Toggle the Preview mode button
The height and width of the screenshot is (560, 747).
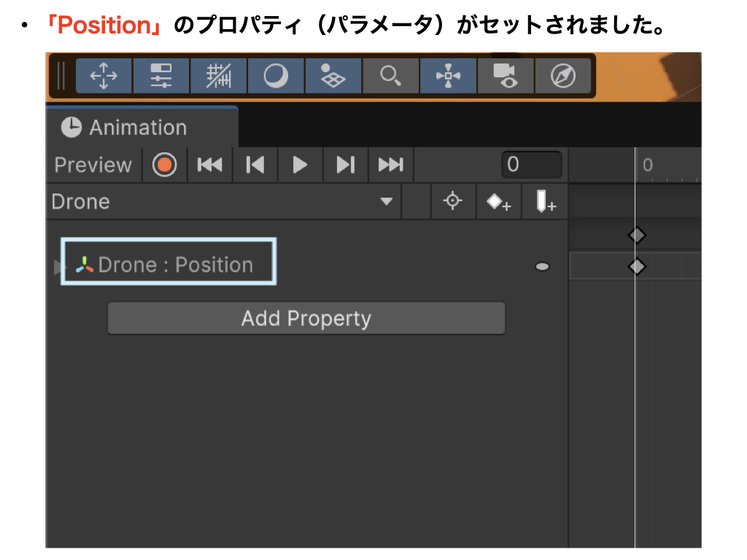(93, 165)
